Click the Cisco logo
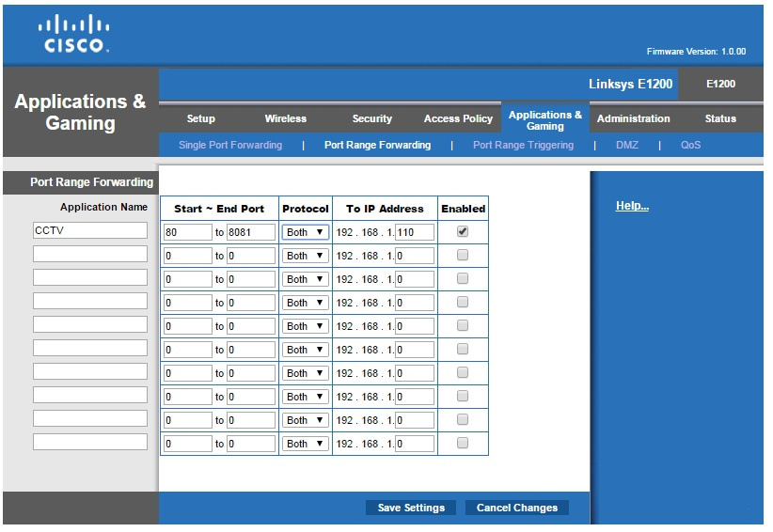The height and width of the screenshot is (532, 773). coord(74,33)
